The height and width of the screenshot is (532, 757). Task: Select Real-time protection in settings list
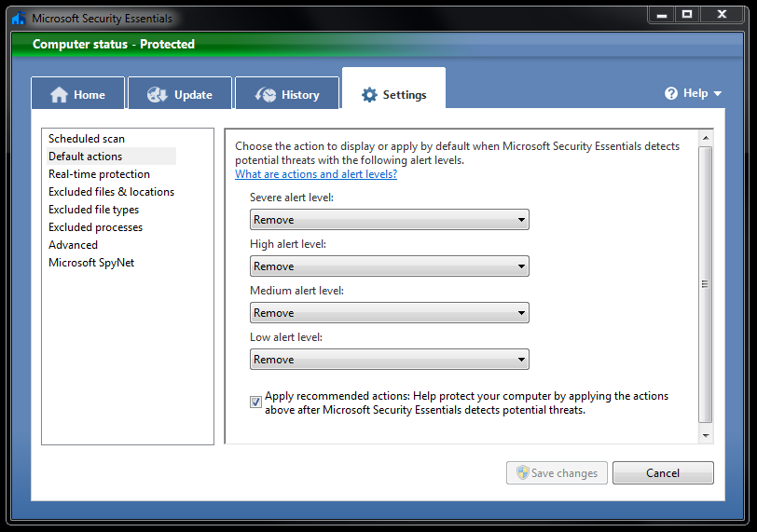click(x=99, y=174)
